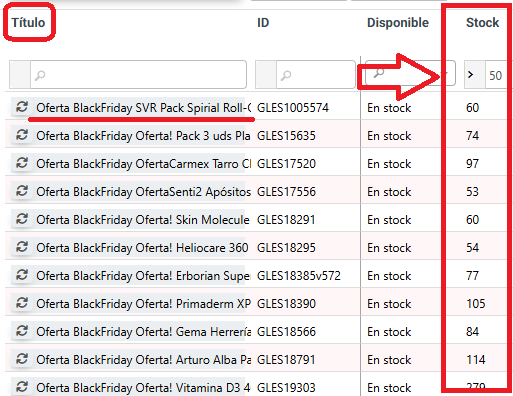513x396 pixels.
Task: Select title OfertaCarmex Tarro
Action: [x=143, y=164]
